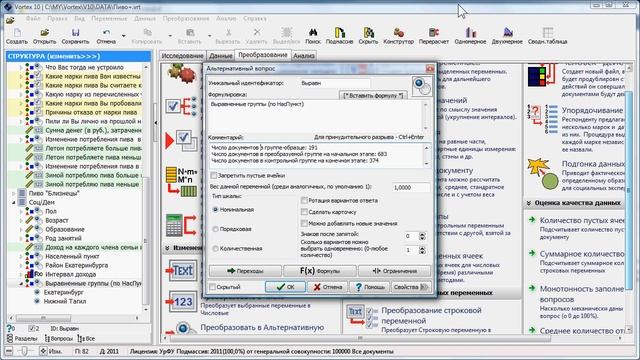Viewport: 640px width, 360px height.
Task: Check Можно добавлять новые значения
Action: (x=304, y=223)
